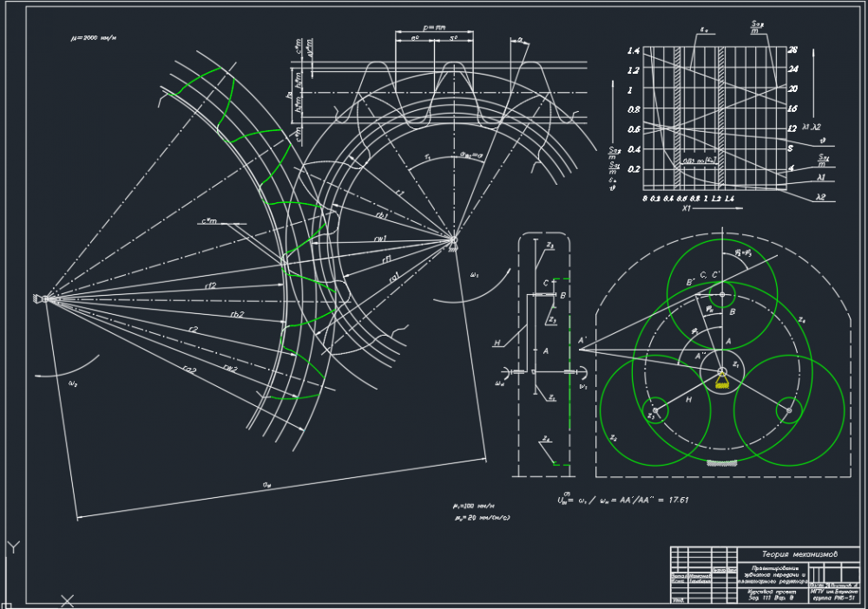Click the scale text μ=2000 мм/м

coord(93,39)
